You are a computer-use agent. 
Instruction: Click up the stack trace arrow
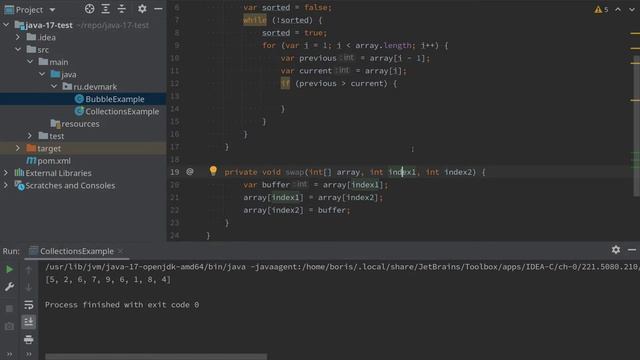pyautogui.click(x=29, y=270)
